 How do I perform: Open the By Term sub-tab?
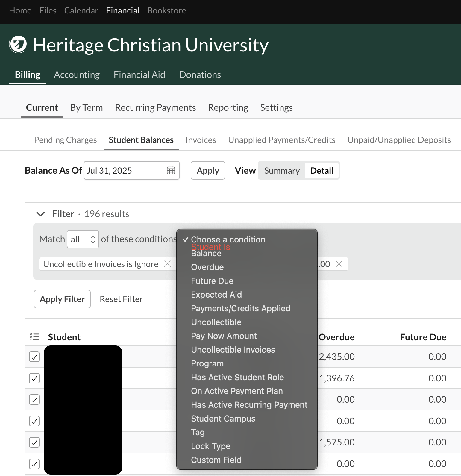pyautogui.click(x=87, y=107)
